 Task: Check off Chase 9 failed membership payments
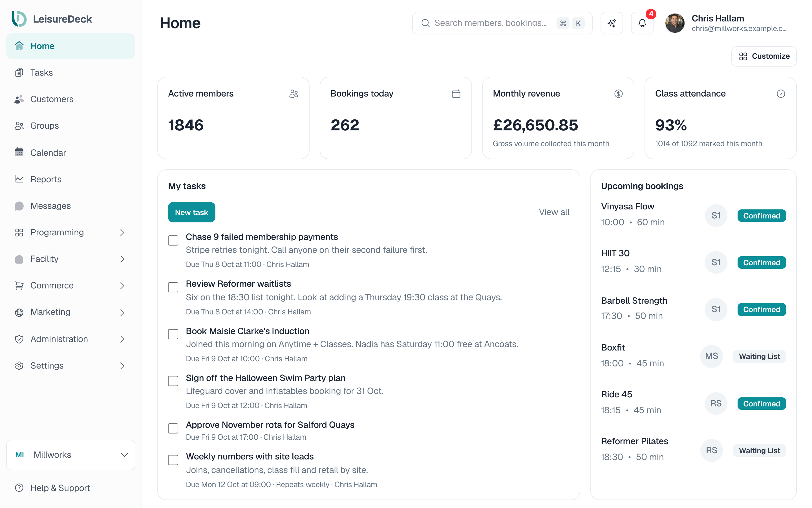(173, 240)
